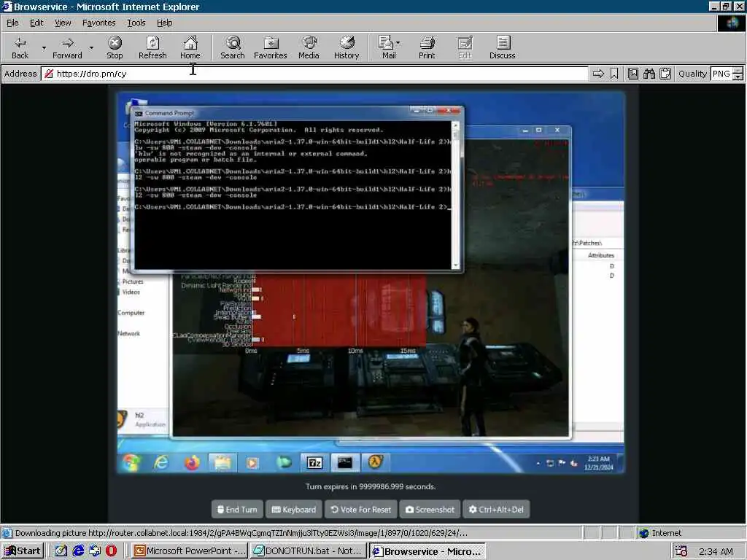Open the File menu

[x=12, y=23]
